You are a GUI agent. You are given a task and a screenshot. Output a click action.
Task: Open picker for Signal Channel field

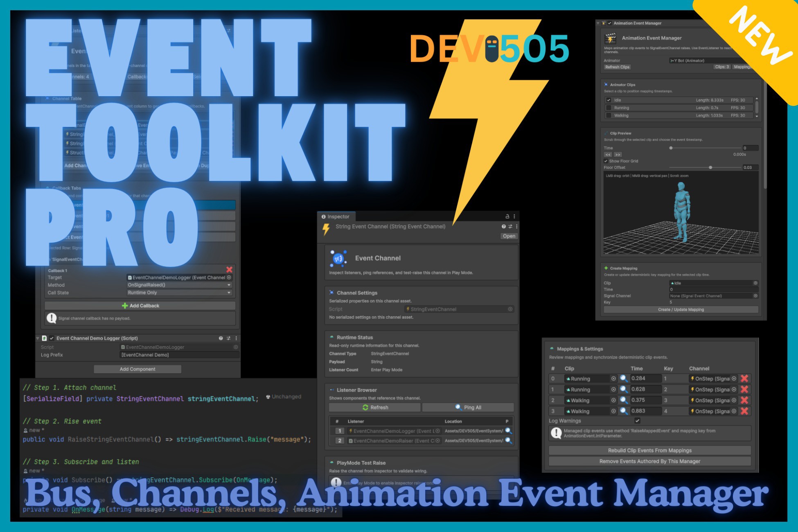pos(755,296)
